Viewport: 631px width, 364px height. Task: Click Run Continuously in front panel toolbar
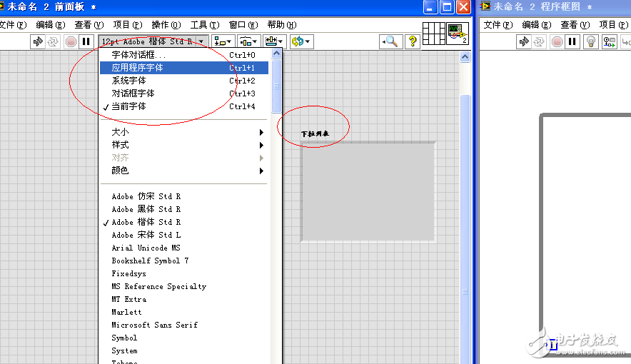pyautogui.click(x=53, y=41)
